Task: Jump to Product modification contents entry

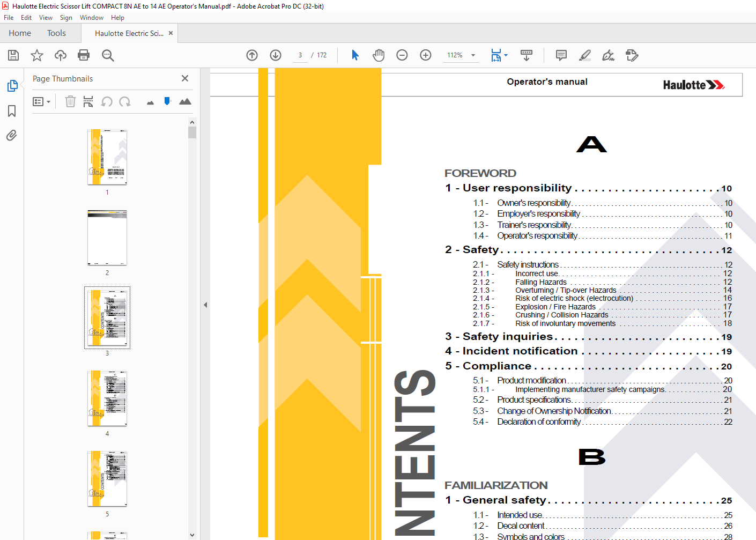Action: pyautogui.click(x=603, y=380)
